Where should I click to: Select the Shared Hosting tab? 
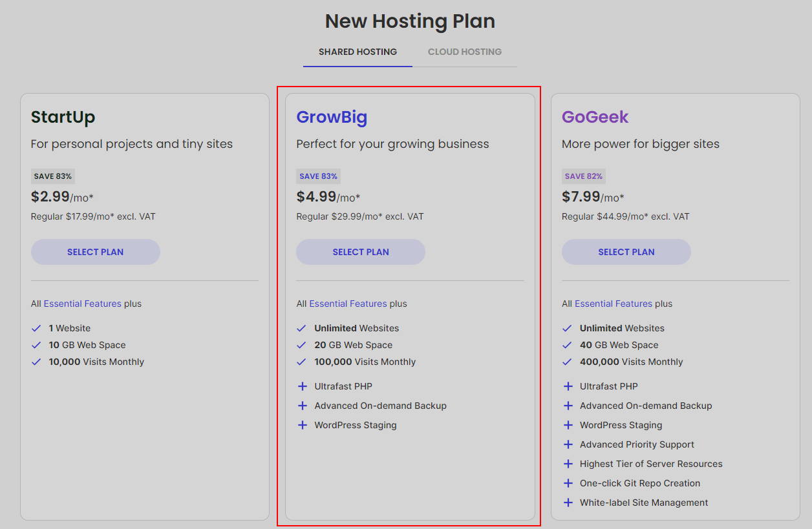pos(358,52)
